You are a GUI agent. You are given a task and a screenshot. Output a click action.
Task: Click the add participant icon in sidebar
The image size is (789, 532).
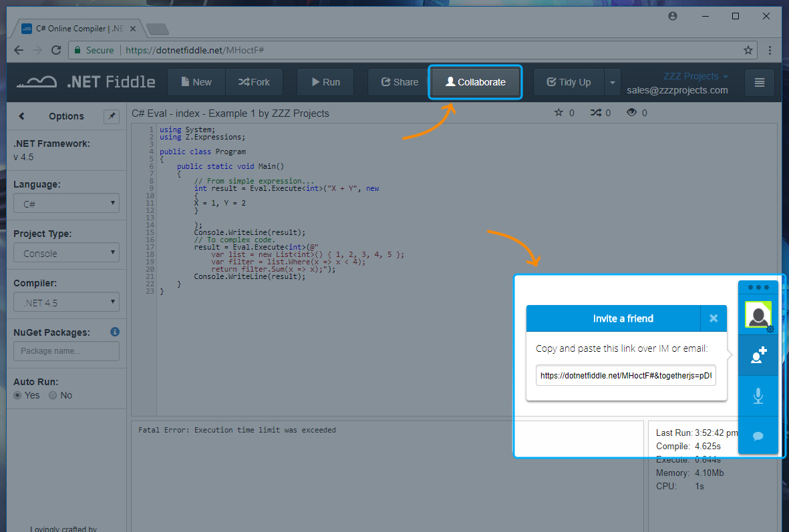tap(758, 356)
